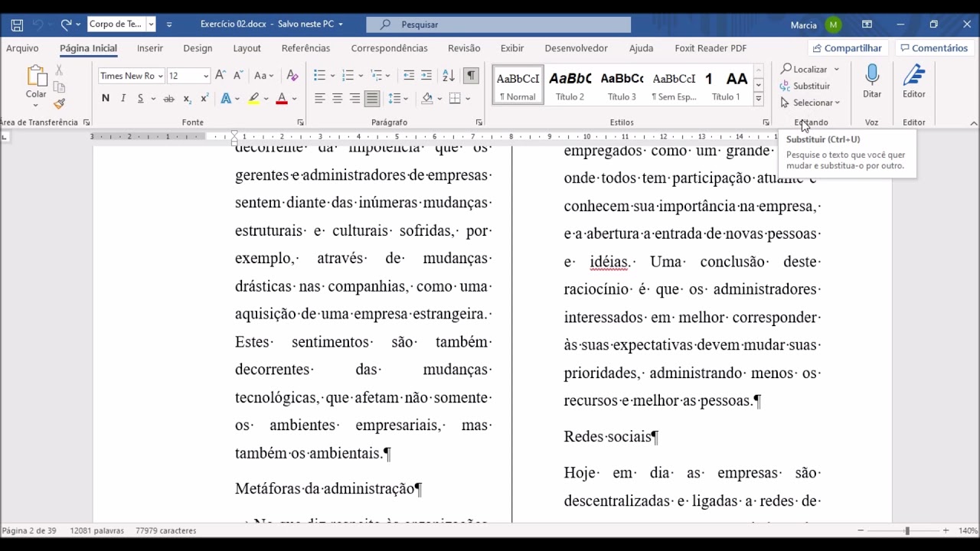Switch to the Inserir tab
This screenshot has height=551, width=980.
pyautogui.click(x=150, y=48)
